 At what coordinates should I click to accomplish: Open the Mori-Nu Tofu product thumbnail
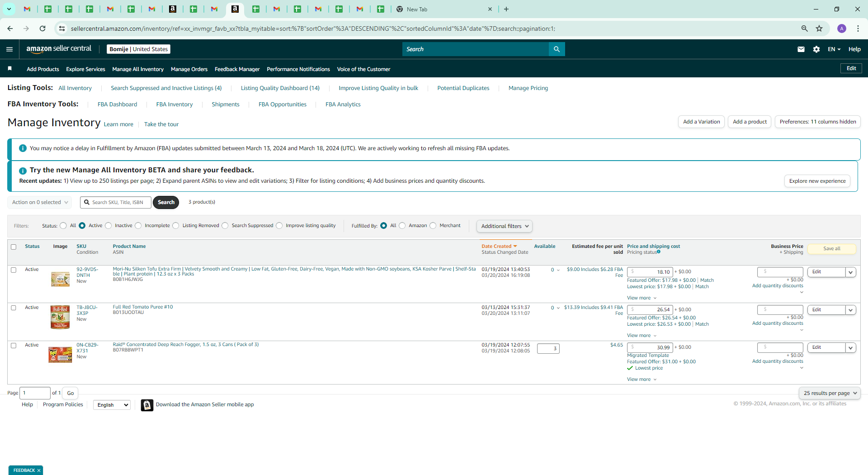pyautogui.click(x=60, y=279)
